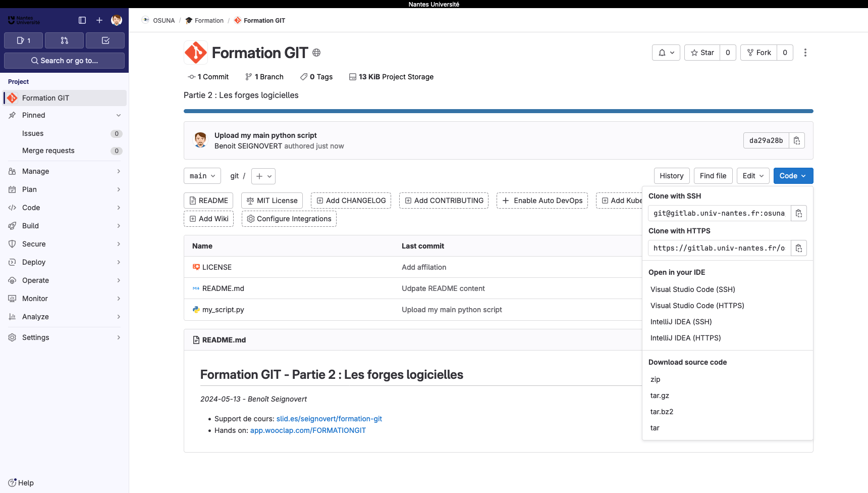Expand the Settings menu

65,337
